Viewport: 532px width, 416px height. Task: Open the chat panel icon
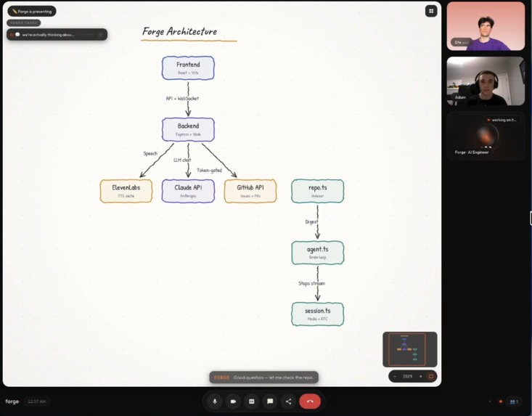pyautogui.click(x=270, y=401)
